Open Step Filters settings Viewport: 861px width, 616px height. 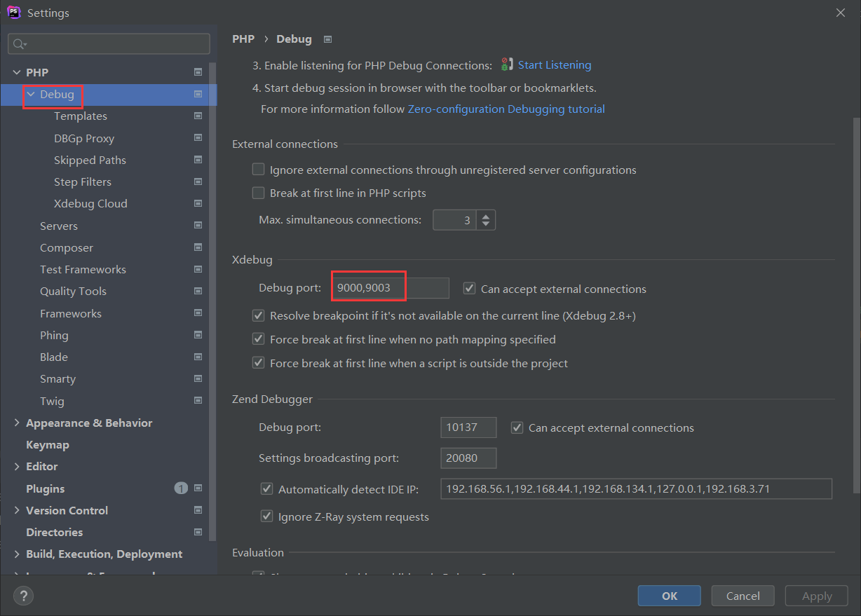[x=83, y=182]
